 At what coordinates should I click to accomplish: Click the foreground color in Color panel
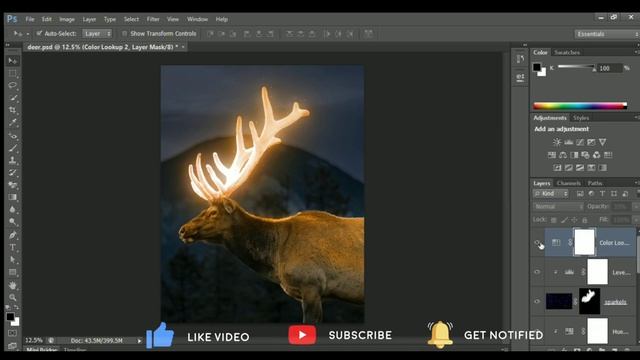pyautogui.click(x=537, y=67)
